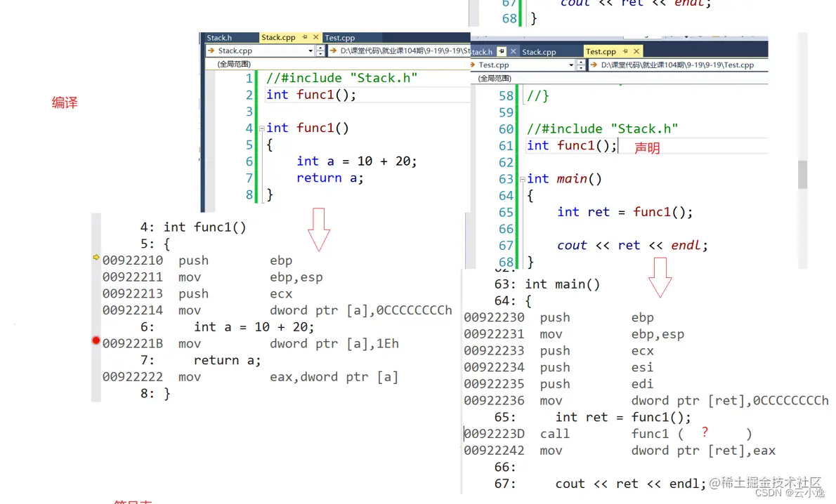Click the yellow current-instruction arrow at 00922210
The image size is (836, 504).
(96, 258)
